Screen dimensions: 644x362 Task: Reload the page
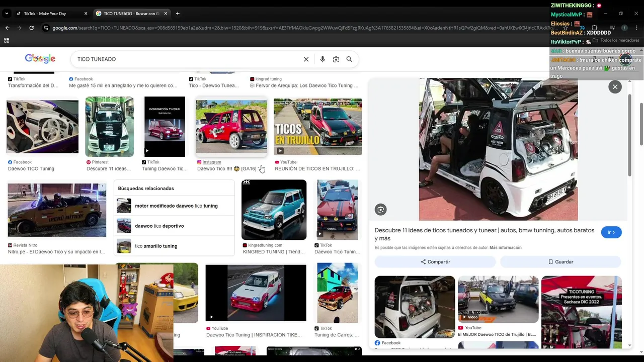click(31, 28)
